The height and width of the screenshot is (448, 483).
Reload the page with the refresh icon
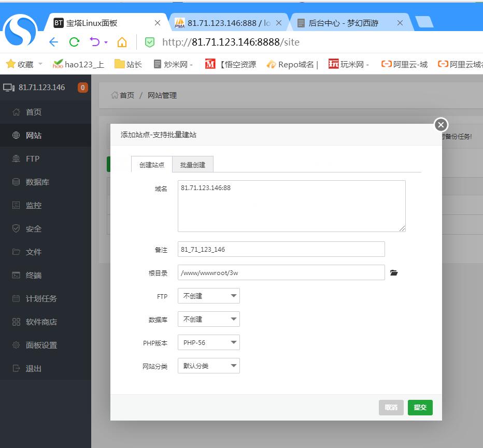click(74, 42)
